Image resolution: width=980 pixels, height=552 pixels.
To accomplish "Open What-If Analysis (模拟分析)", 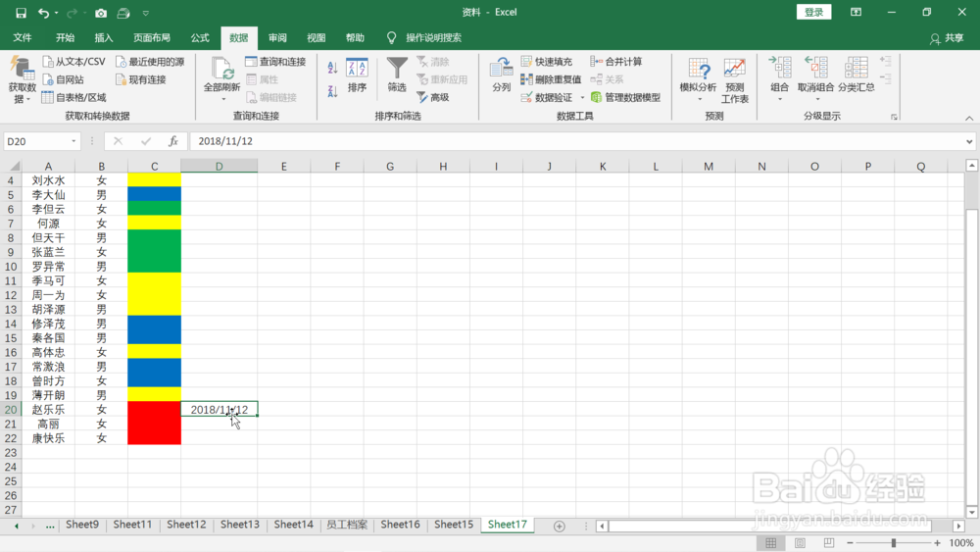I will (x=698, y=79).
